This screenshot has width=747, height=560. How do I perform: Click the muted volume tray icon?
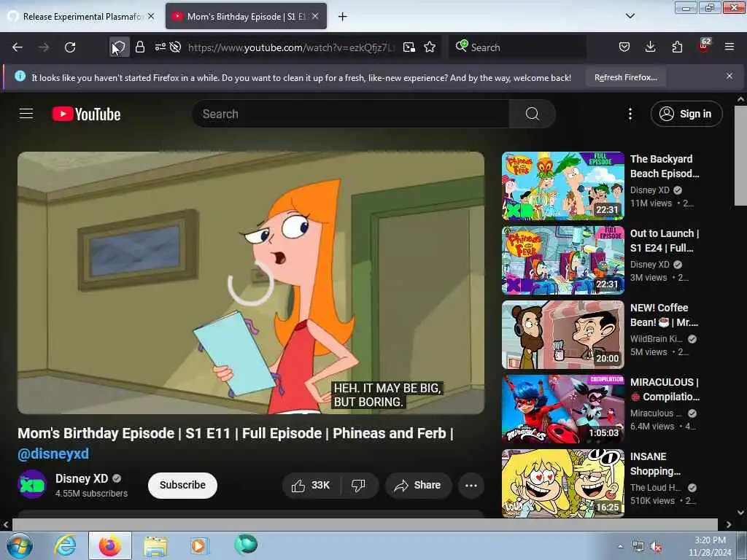pos(656,547)
